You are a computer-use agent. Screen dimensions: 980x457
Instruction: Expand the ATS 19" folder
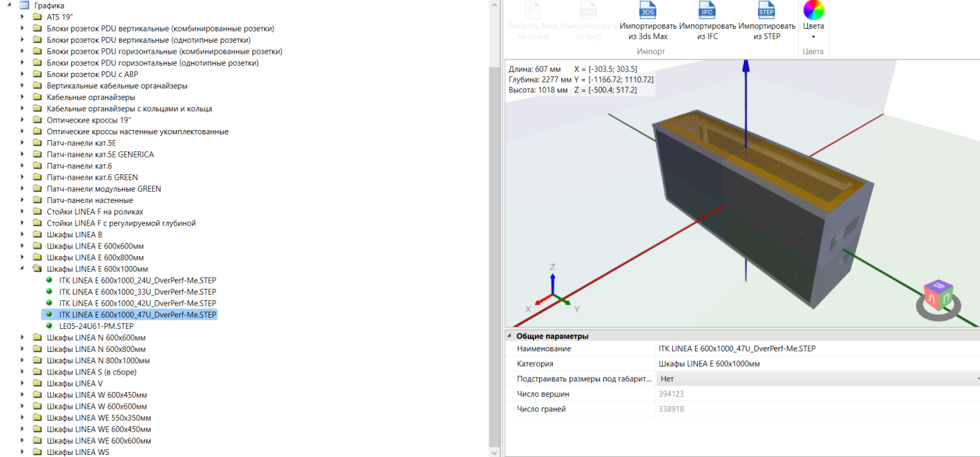click(x=22, y=17)
